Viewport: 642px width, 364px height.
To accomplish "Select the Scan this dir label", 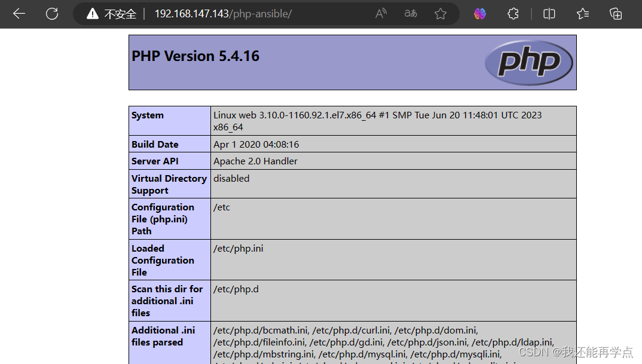I will [x=167, y=301].
